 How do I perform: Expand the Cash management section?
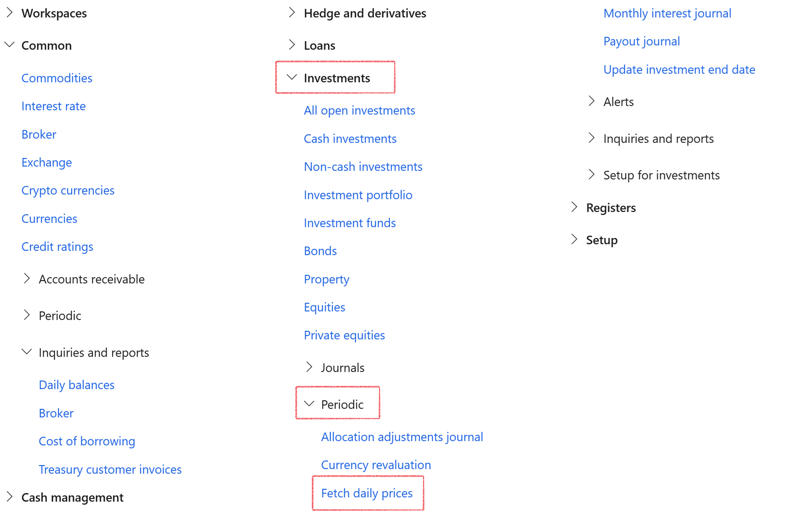pos(10,497)
